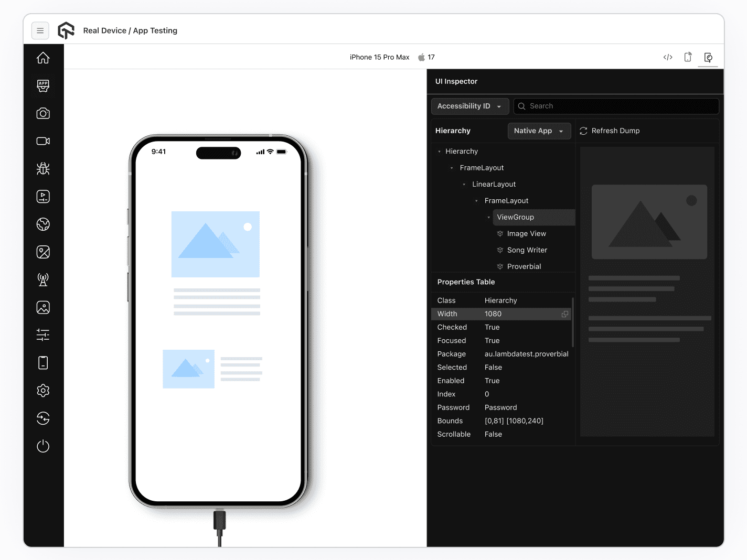Select the network throttling antenna icon
The width and height of the screenshot is (747, 560).
[x=42, y=279]
